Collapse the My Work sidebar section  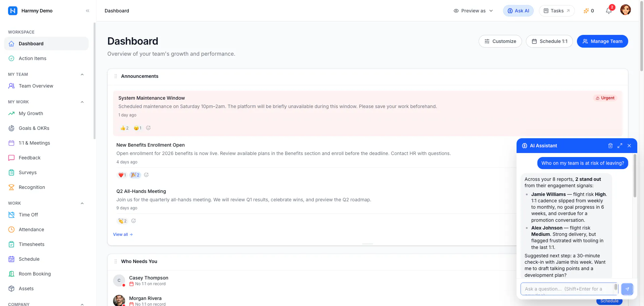(x=82, y=102)
